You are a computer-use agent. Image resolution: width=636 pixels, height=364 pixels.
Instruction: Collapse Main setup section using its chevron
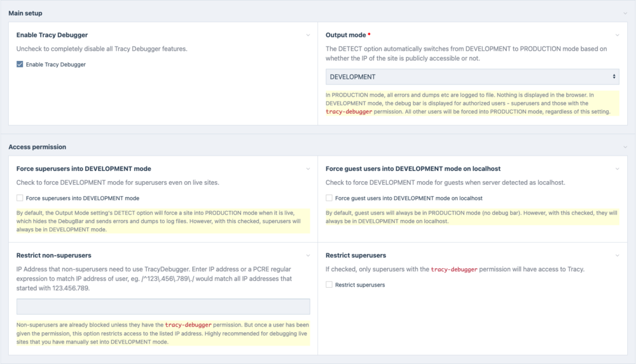click(x=625, y=13)
